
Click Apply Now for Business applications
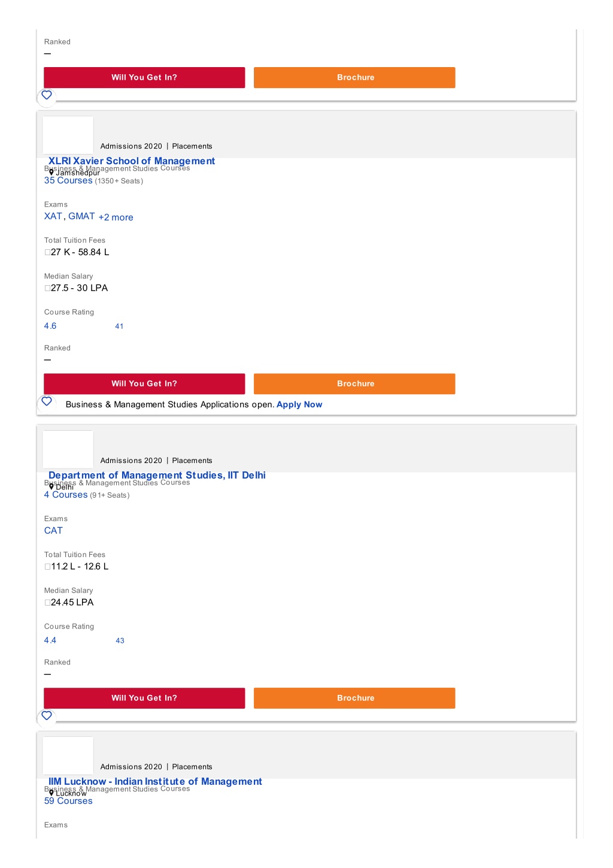[x=299, y=404]
